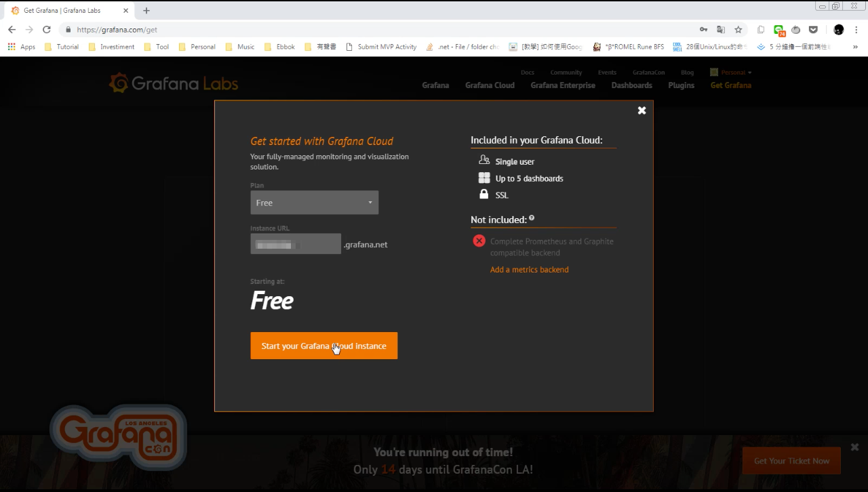
Task: Open the Tutorial bookmark folder
Action: click(x=61, y=47)
